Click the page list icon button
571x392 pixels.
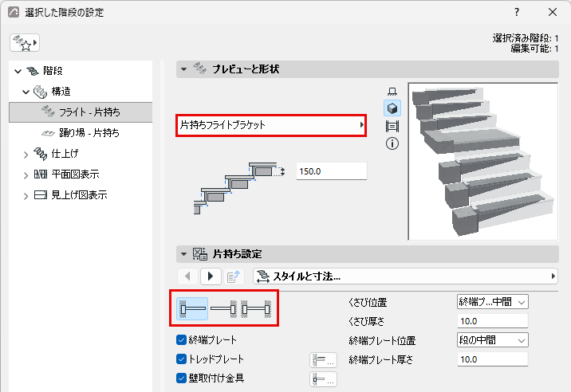pyautogui.click(x=234, y=276)
